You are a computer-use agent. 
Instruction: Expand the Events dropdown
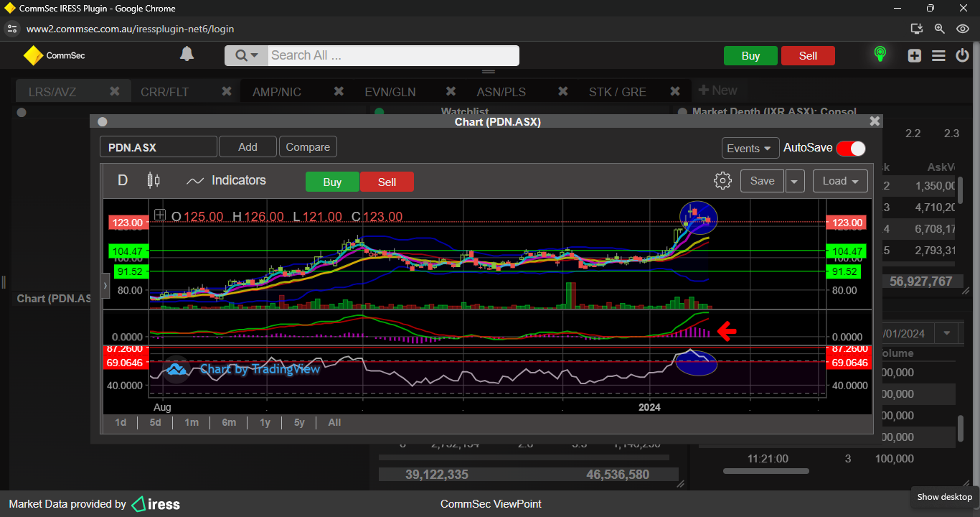(750, 148)
